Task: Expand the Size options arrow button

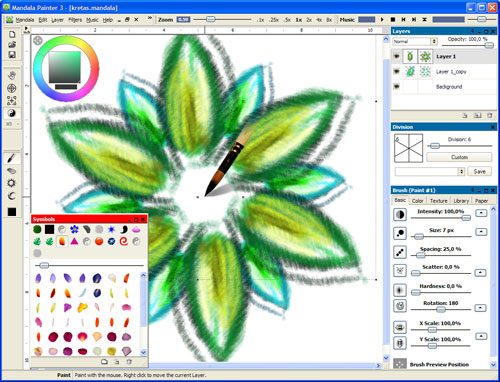Action: 481,231
